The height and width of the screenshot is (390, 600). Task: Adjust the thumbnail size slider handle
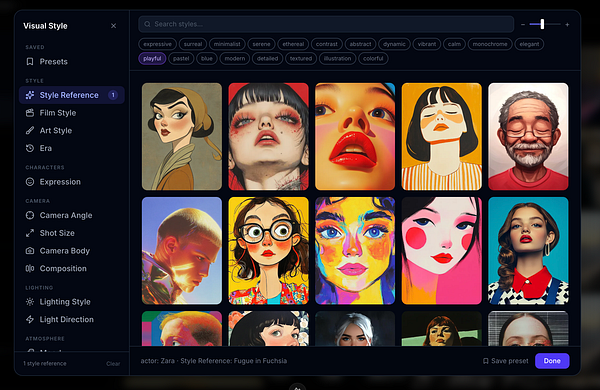click(x=542, y=24)
